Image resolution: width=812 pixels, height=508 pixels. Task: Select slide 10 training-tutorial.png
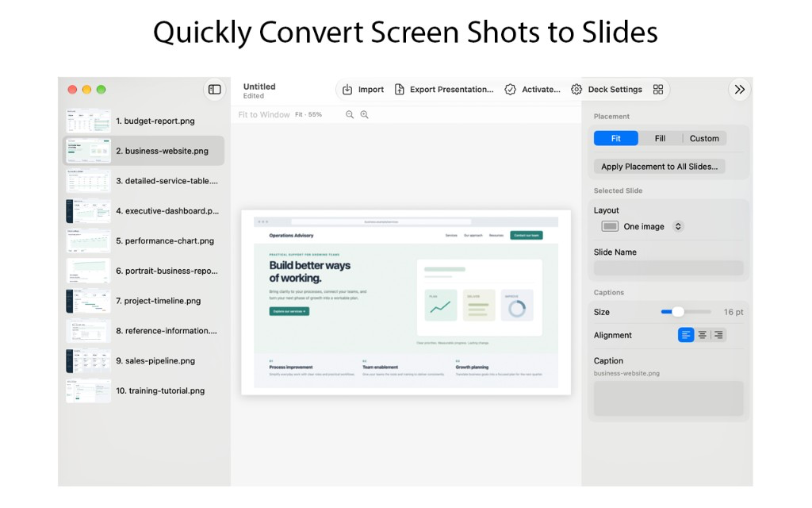coord(144,391)
